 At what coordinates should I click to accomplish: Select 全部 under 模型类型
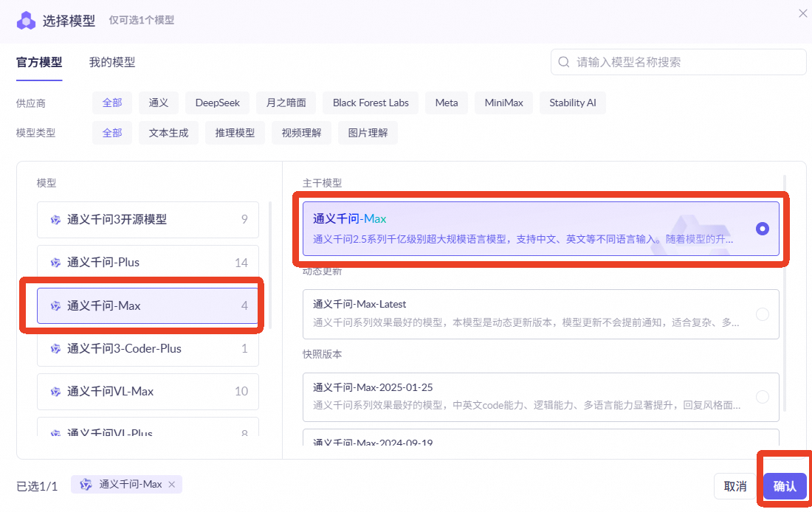pos(112,133)
